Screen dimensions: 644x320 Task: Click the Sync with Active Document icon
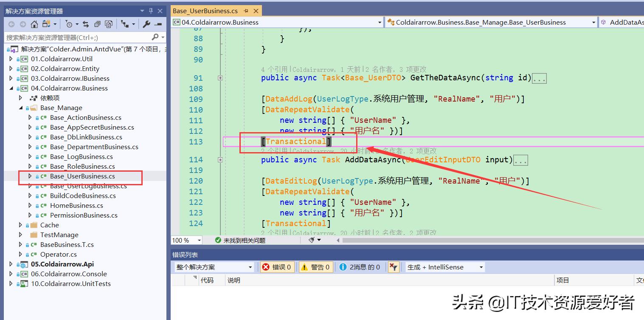(x=86, y=24)
